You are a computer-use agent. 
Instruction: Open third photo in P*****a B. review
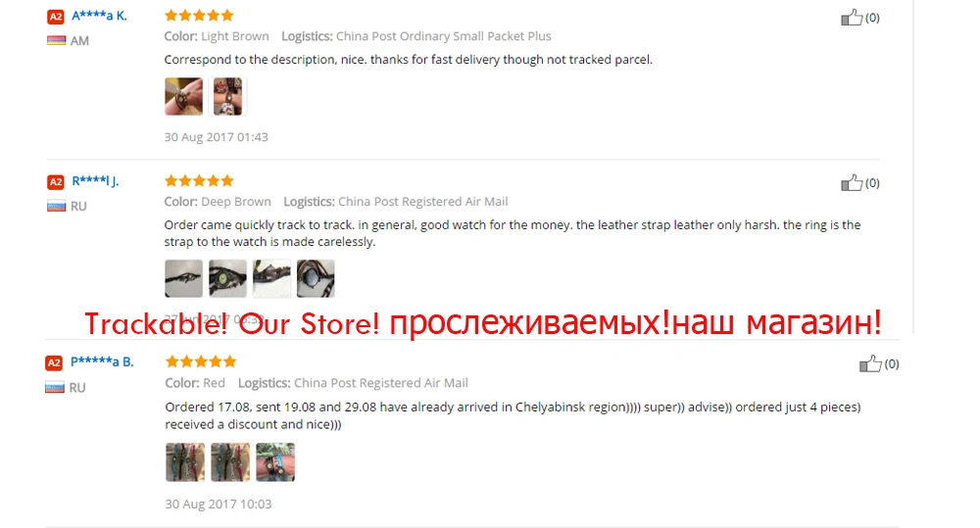point(275,461)
